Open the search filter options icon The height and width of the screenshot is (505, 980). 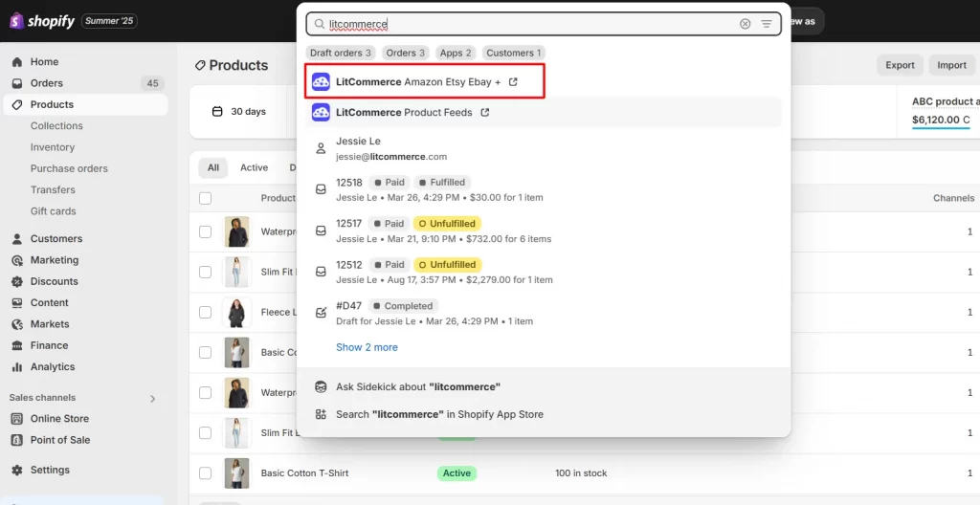[x=767, y=24]
